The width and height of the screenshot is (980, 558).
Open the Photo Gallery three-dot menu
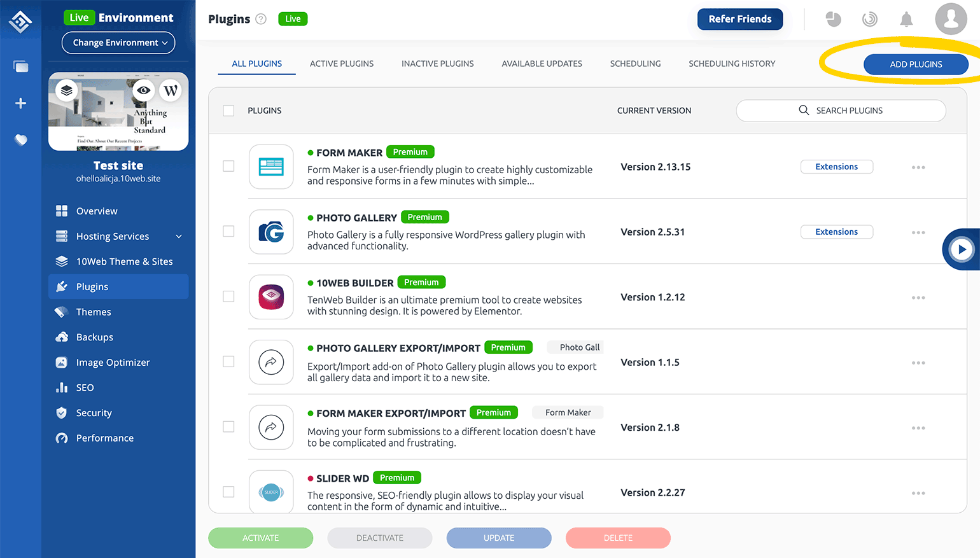918,232
